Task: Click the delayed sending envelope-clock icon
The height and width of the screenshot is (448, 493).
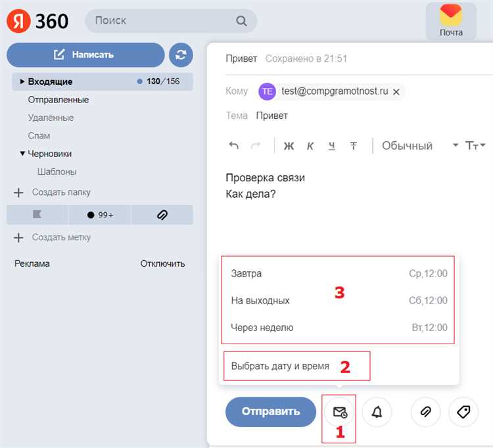Action: [340, 412]
